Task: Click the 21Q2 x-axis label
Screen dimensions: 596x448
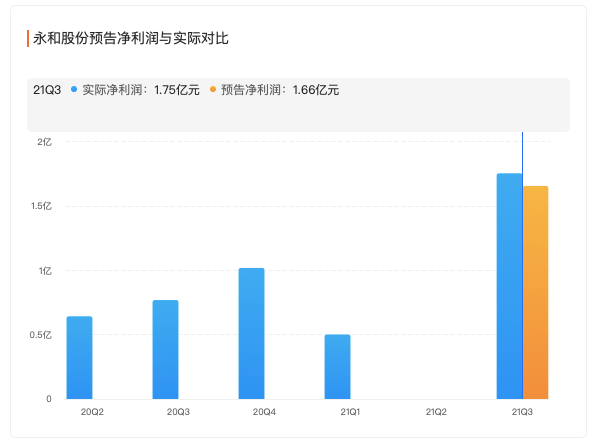Action: pos(436,412)
